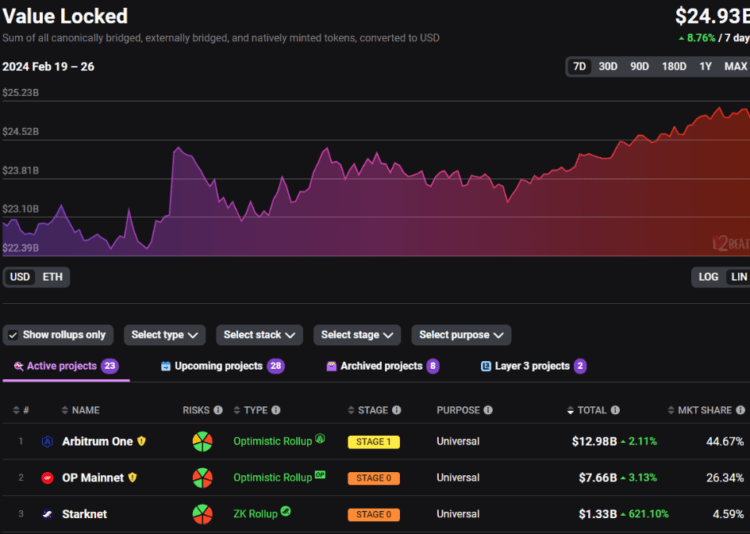Click the STAGE 1 badge for Arbitrum One
This screenshot has width=750, height=534.
[x=373, y=441]
